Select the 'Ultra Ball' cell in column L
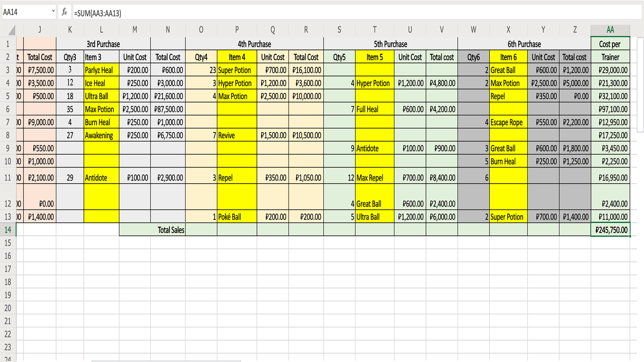 pyautogui.click(x=101, y=96)
